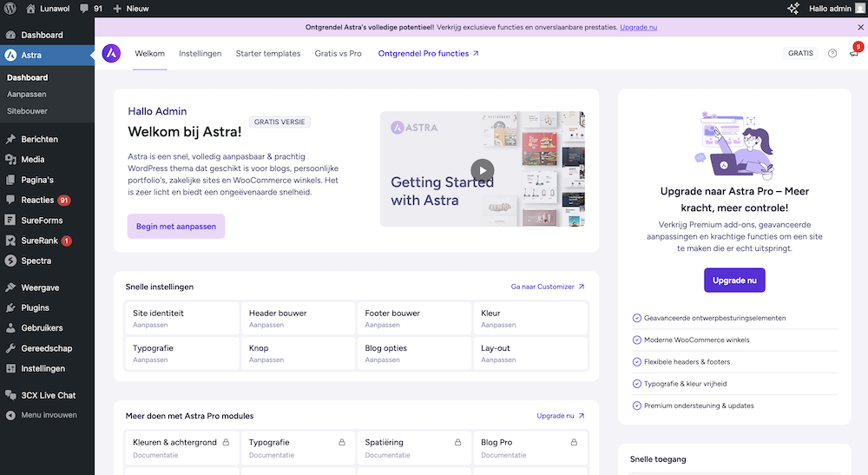Open SureForms in the sidebar
The image size is (868, 475).
pos(47,221)
